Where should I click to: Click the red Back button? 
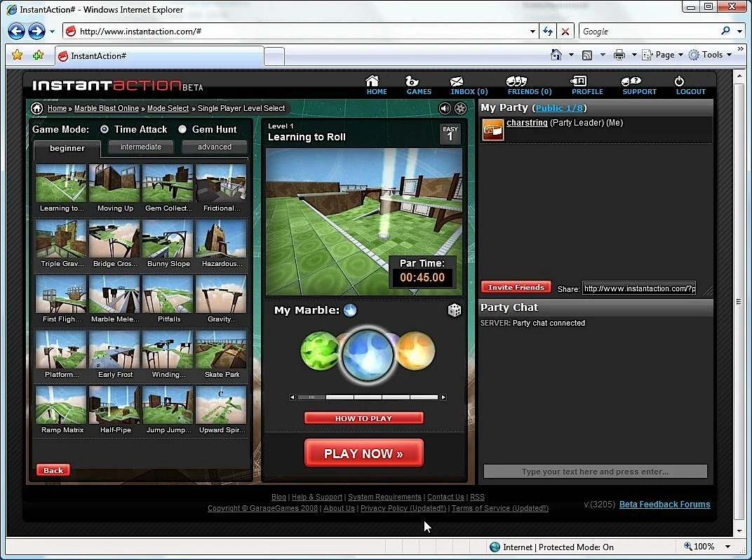tap(53, 470)
